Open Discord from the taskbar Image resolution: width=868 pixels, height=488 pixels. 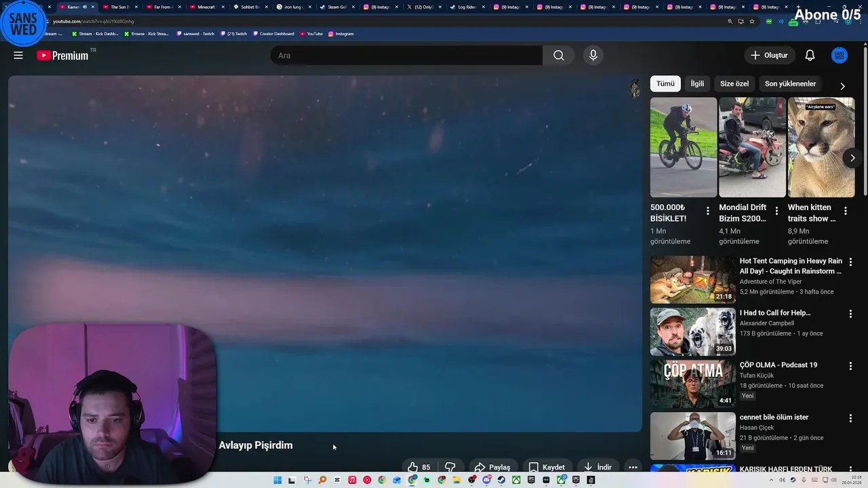coord(487,480)
